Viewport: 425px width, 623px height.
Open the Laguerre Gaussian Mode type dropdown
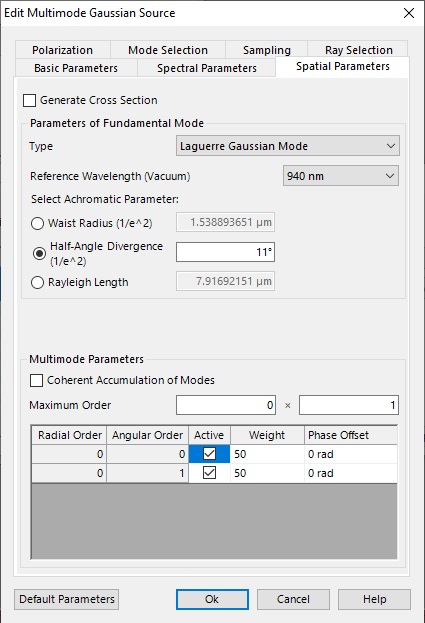(288, 146)
